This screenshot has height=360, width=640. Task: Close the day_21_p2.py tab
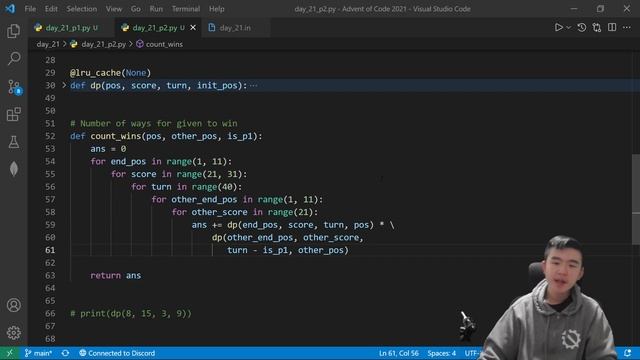point(193,28)
